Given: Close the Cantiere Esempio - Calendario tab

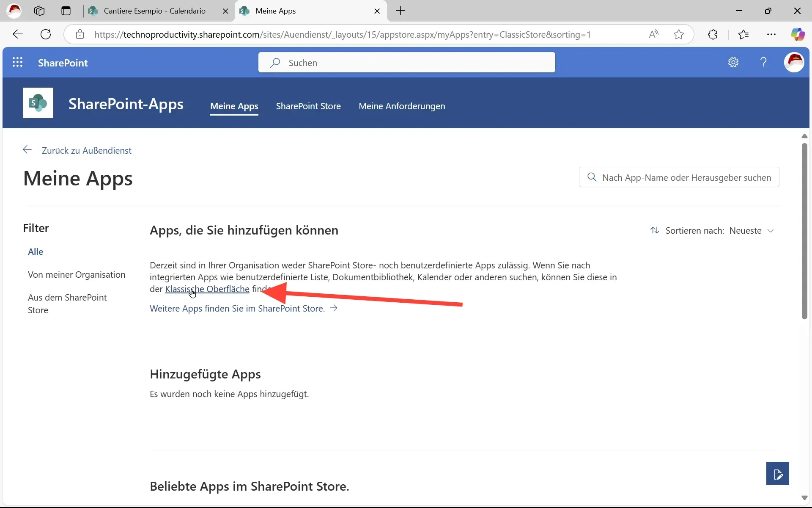Looking at the screenshot, I should [x=225, y=11].
